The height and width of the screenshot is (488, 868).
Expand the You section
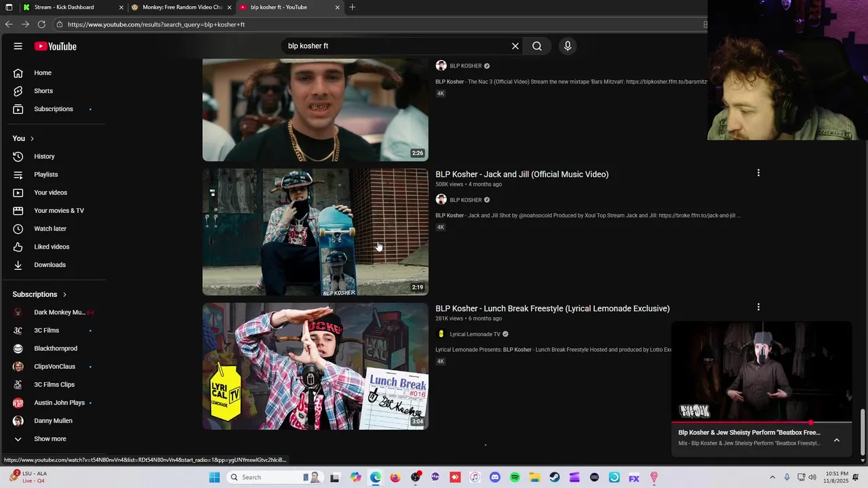[x=23, y=138]
